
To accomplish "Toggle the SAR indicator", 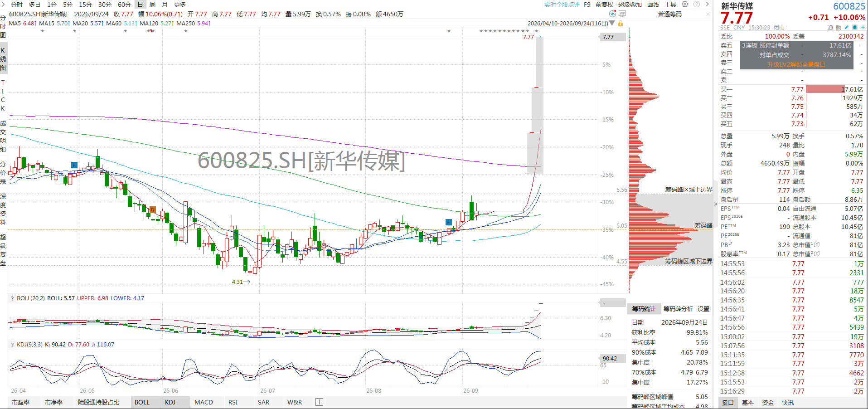I will tap(263, 402).
